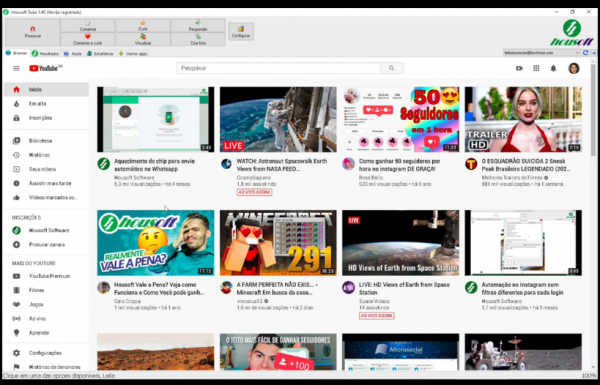Click in the Pesquisar search field
This screenshot has height=385, width=600.
(x=278, y=68)
